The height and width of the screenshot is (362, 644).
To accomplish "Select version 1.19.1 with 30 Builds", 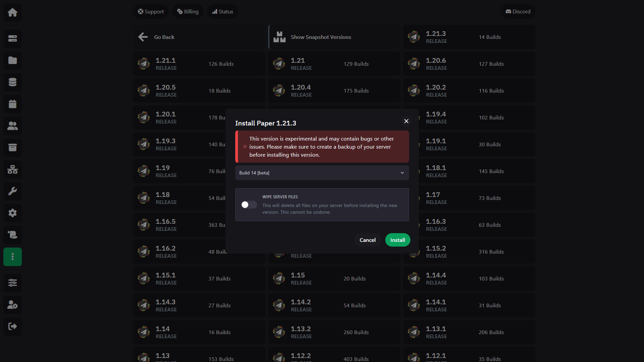I will (x=477, y=144).
